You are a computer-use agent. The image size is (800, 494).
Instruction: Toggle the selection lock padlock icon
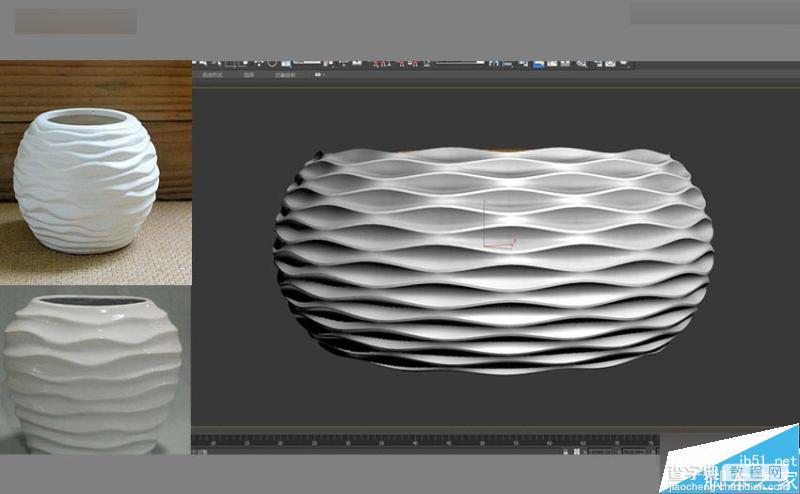coord(565,451)
